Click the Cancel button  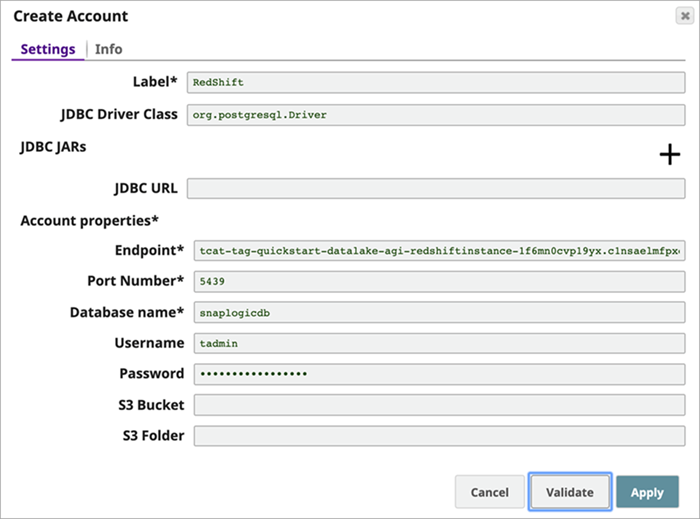[x=490, y=492]
